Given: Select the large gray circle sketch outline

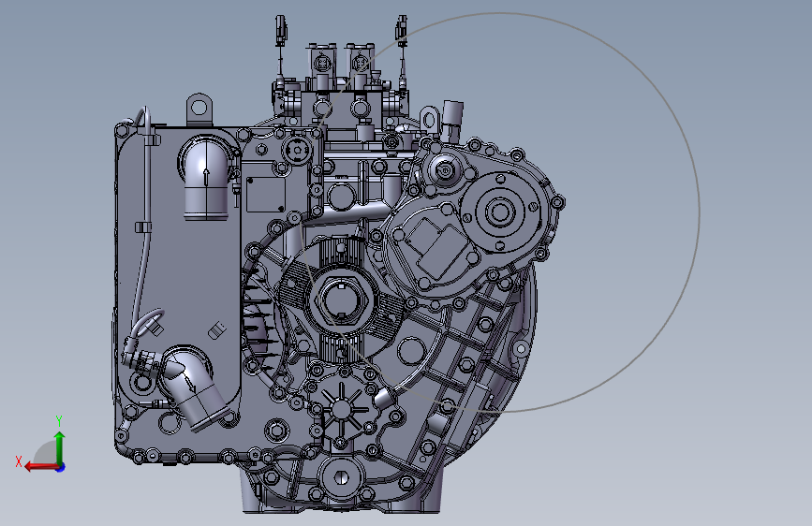Looking at the screenshot, I should [x=498, y=212].
